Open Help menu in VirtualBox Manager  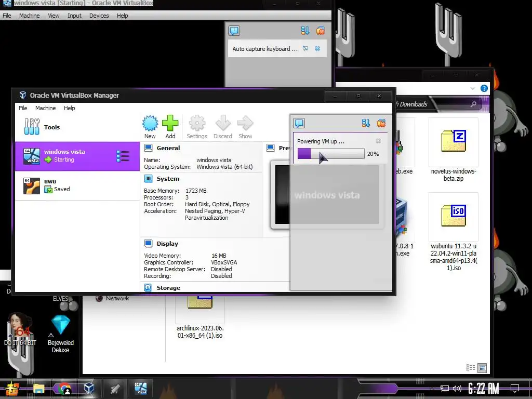(69, 108)
